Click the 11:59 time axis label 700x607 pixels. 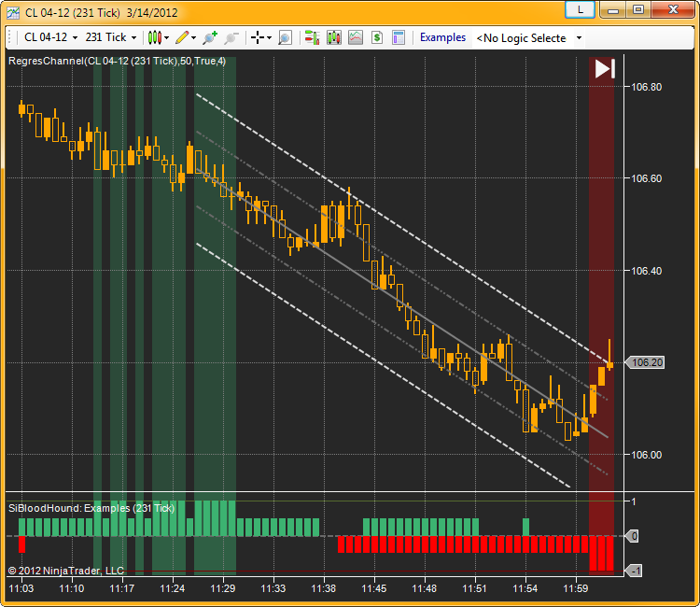coord(576,588)
